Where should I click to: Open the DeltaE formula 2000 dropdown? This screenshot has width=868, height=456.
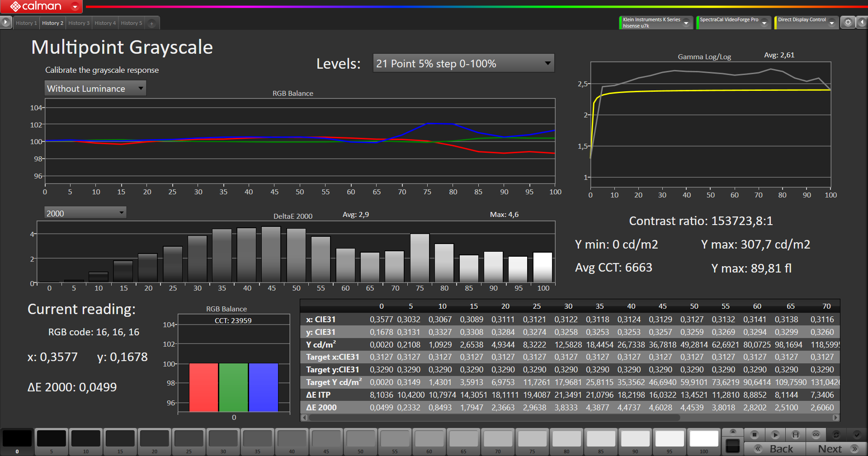click(85, 213)
